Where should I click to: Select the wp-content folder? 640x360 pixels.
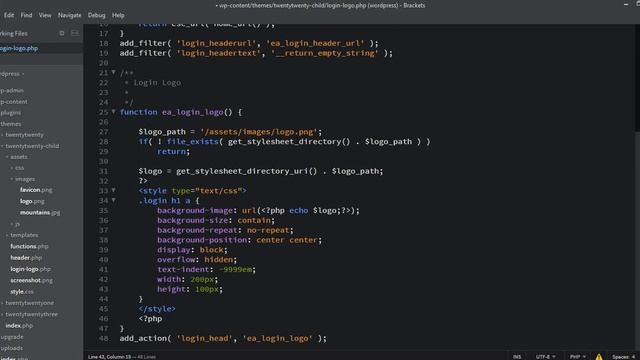pos(14,102)
